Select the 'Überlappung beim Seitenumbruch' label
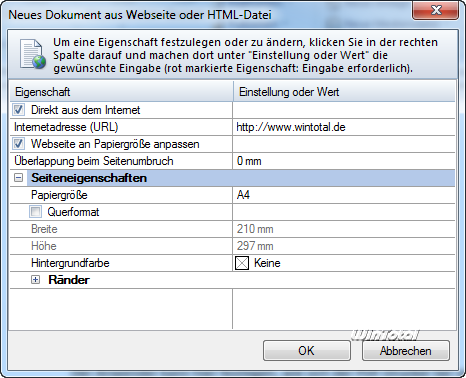The width and height of the screenshot is (466, 378). point(94,161)
